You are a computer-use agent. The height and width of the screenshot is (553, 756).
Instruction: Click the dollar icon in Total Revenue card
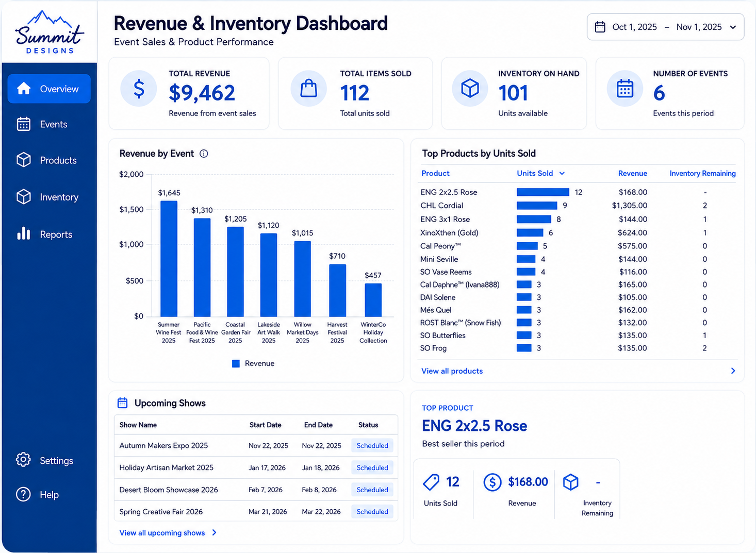coord(139,89)
